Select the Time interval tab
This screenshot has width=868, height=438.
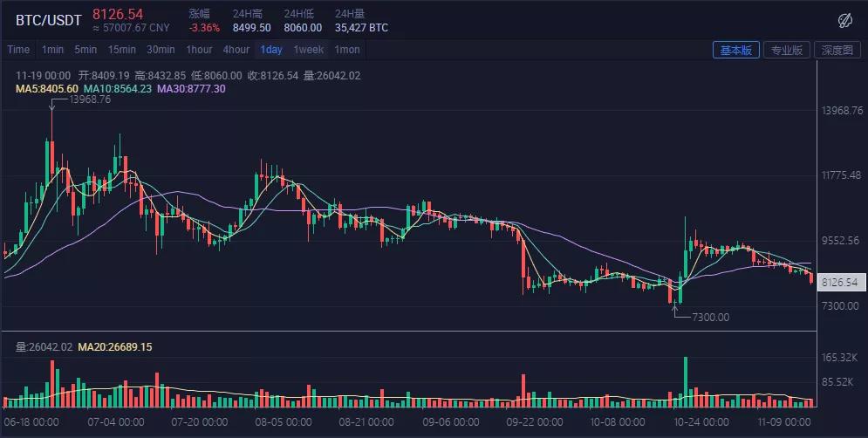(x=18, y=50)
